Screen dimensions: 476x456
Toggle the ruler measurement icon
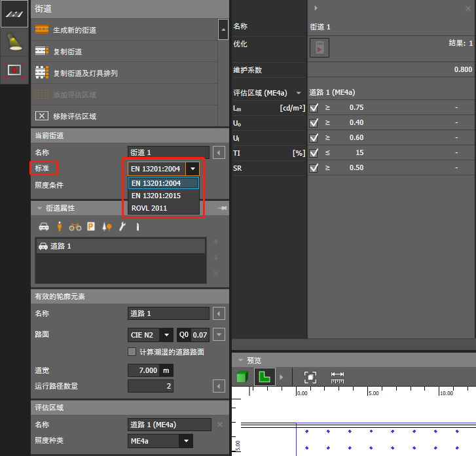pyautogui.click(x=337, y=377)
